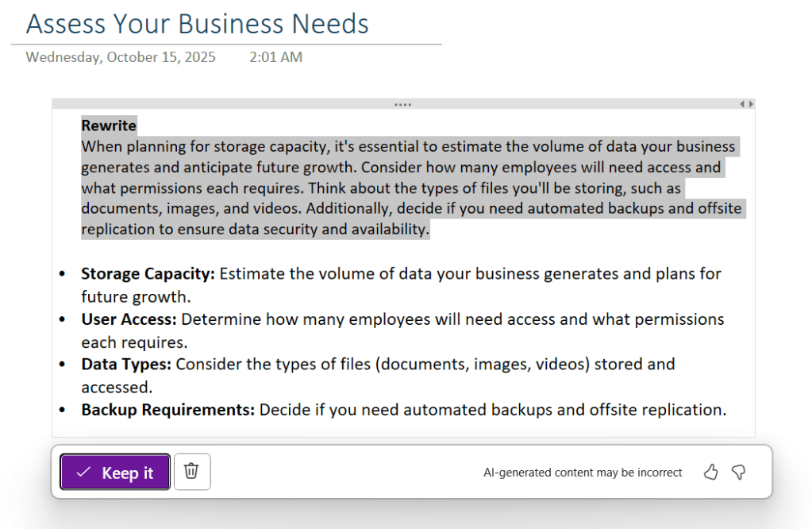Click the checkmark inside the Keep it button
This screenshot has width=812, height=529.
pos(83,472)
